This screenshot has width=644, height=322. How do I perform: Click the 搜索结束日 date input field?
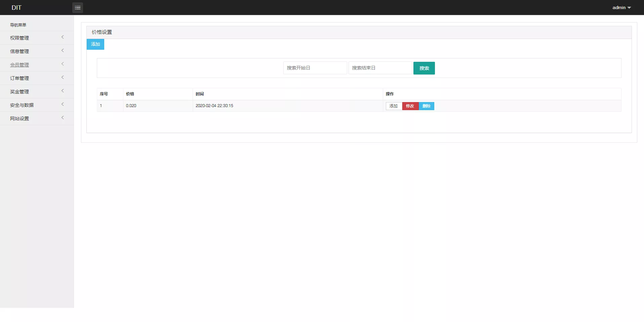point(380,67)
